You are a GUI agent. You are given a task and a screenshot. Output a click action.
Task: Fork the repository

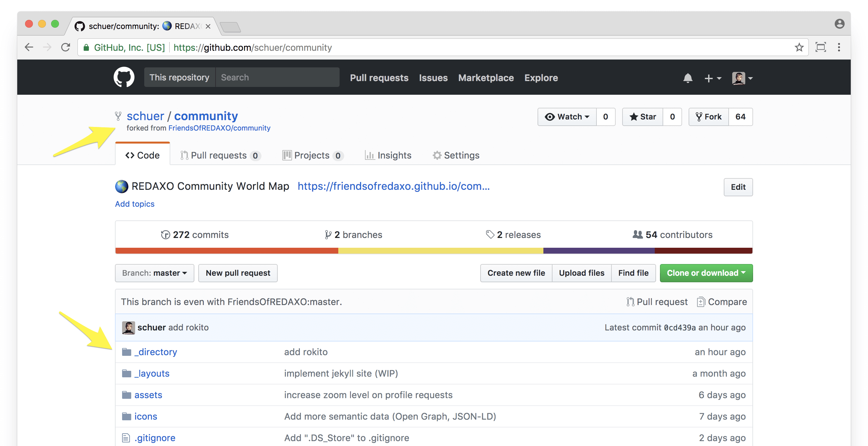click(708, 117)
